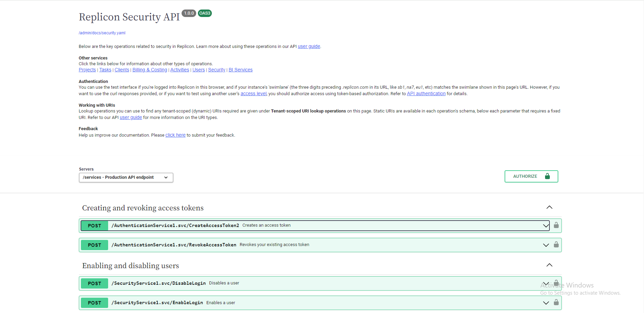Click lock icon on CreateAccessToken2 row
644x313 pixels.
click(x=556, y=225)
